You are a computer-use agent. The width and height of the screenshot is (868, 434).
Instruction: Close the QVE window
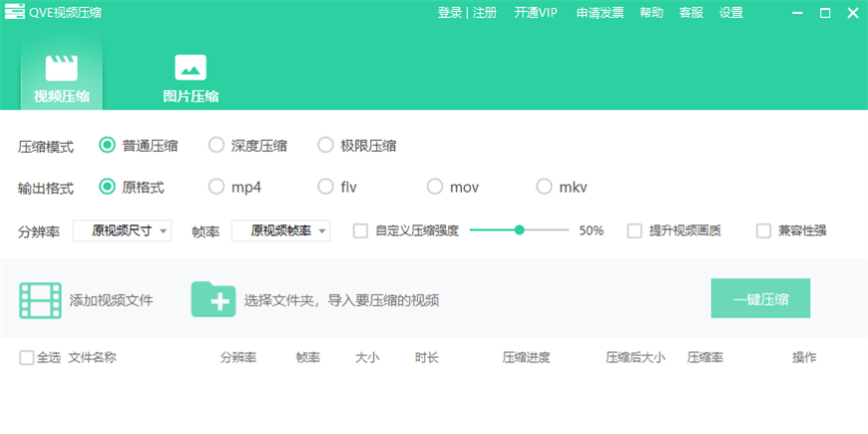pyautogui.click(x=851, y=13)
